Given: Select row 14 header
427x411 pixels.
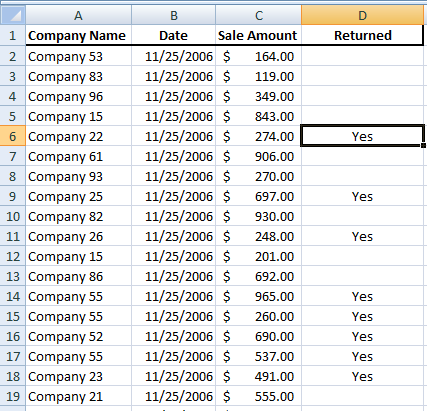Looking at the screenshot, I should point(13,296).
